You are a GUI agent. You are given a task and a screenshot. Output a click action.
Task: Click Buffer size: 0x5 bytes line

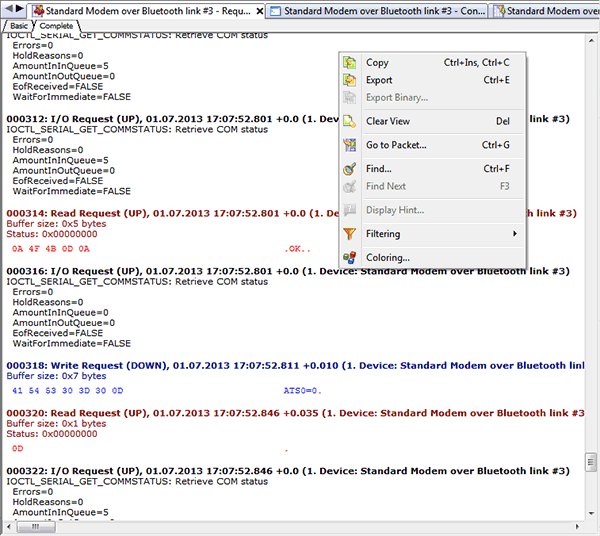point(56,224)
